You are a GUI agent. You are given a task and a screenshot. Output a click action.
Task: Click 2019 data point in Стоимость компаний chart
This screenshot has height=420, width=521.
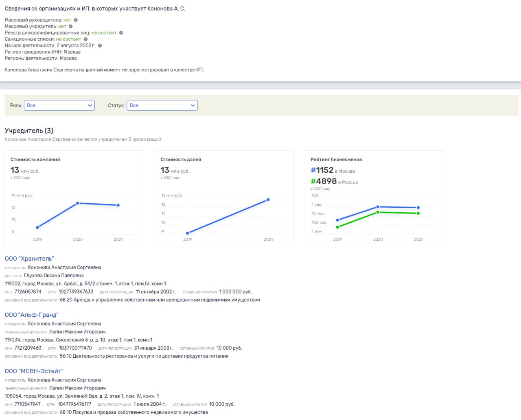(x=37, y=227)
